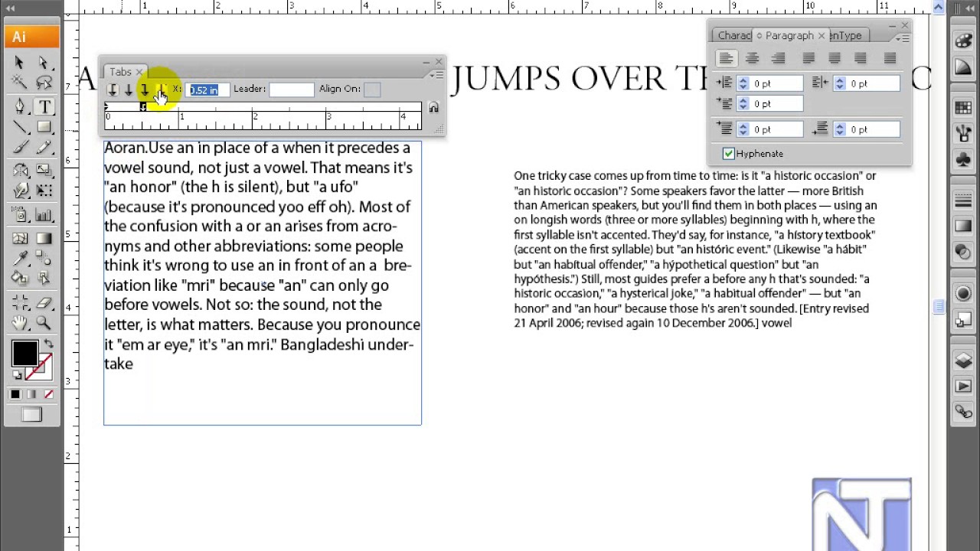Select the Mesh tool
980x551 pixels.
(x=19, y=239)
